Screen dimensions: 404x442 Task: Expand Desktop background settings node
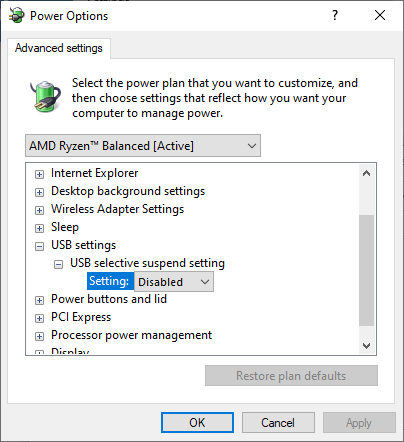39,192
